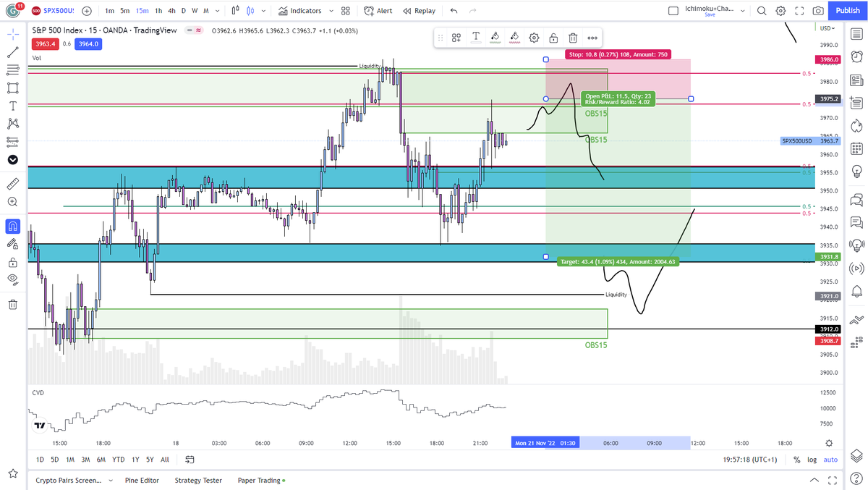This screenshot has width=868, height=490.
Task: Select the 4h timeframe
Action: tap(171, 11)
